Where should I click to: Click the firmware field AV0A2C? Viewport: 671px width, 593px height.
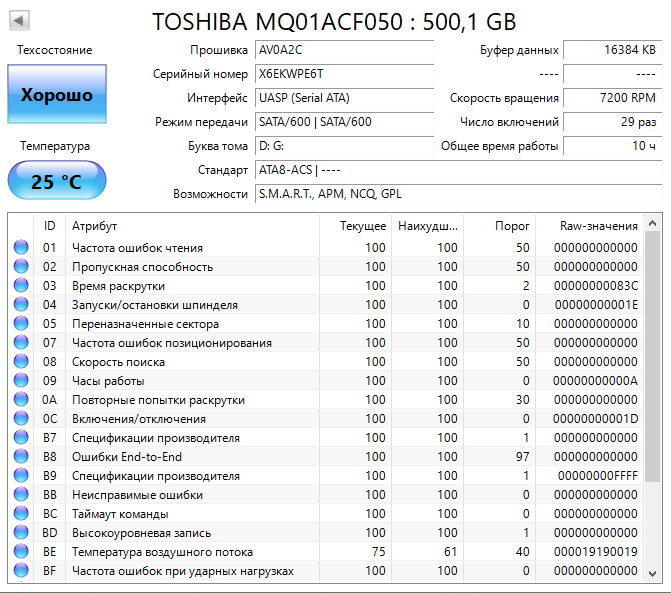344,50
